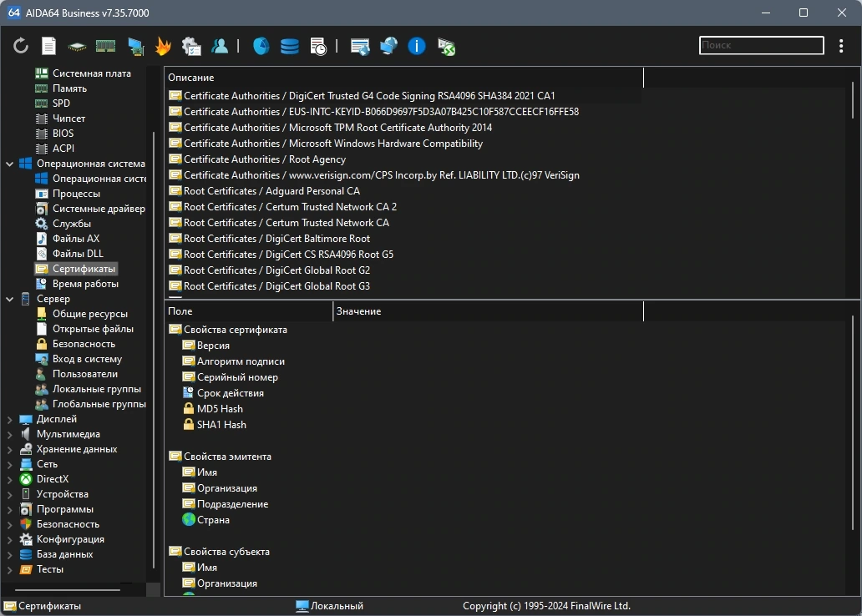Launch the CPU chip tool icon

(77, 47)
